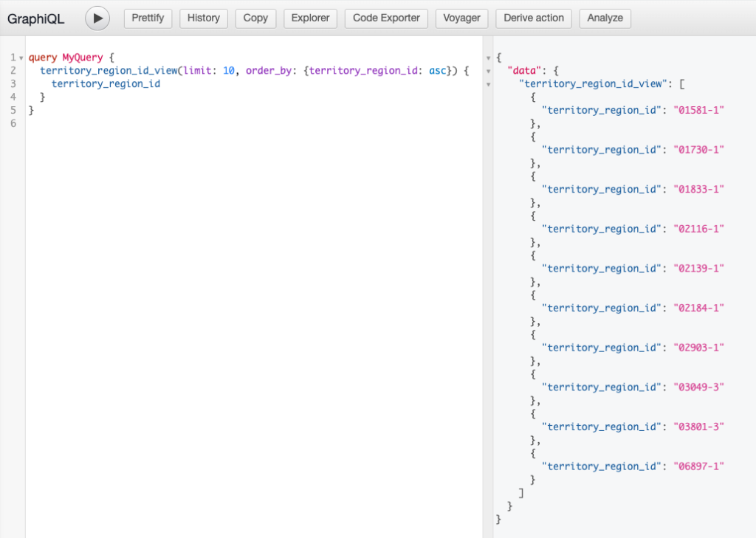Fold the "data" object in results
756x538 pixels.
[488, 72]
